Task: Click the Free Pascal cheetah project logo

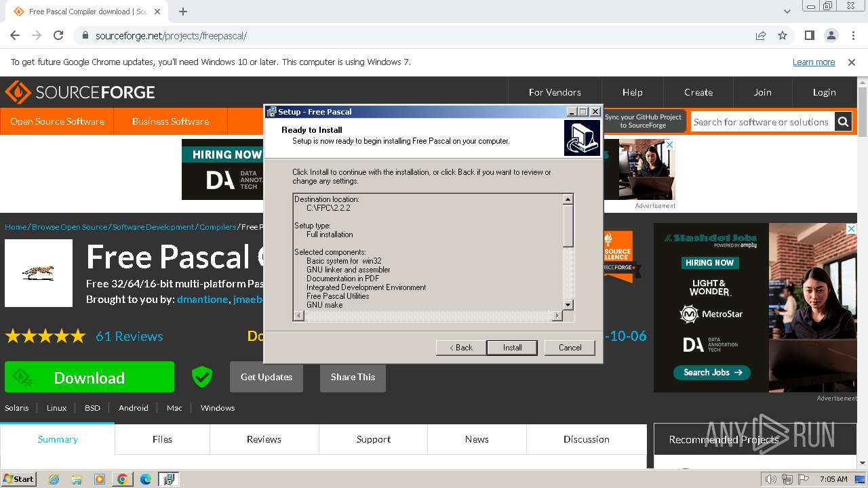Action: pos(39,273)
